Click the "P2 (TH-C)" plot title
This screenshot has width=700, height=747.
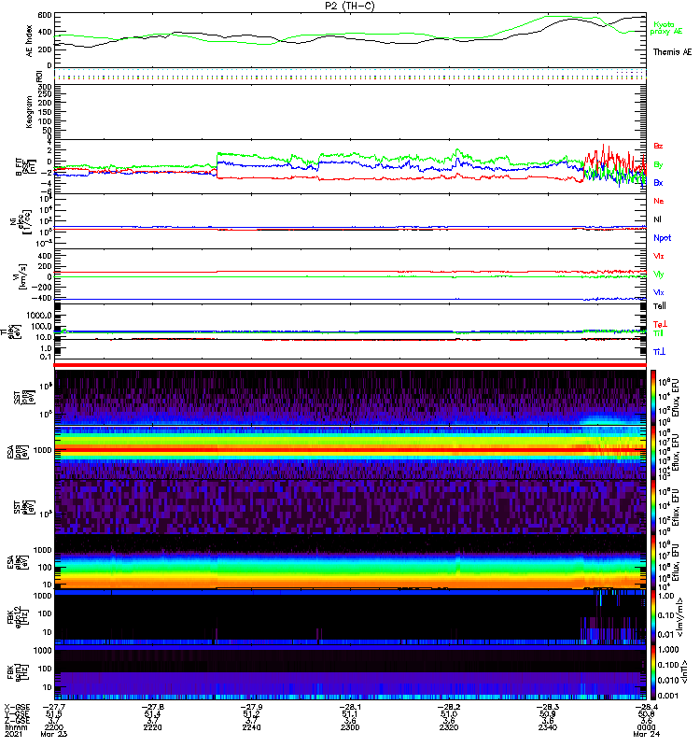point(349,6)
